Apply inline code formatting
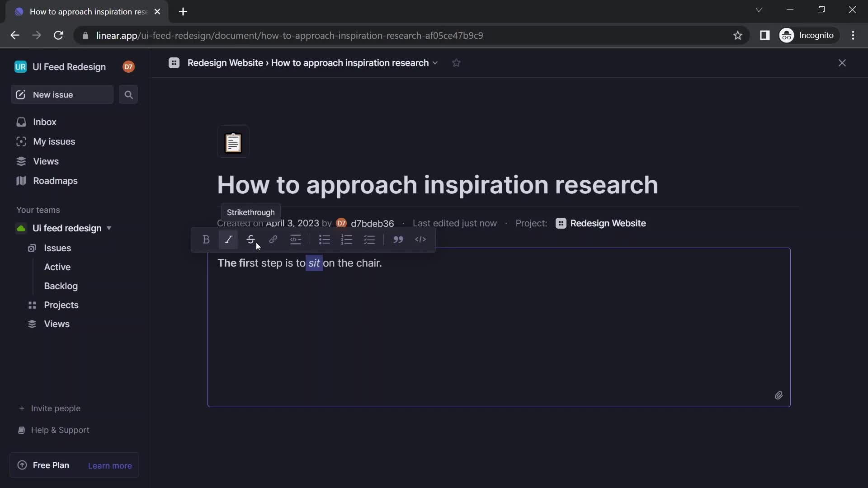The height and width of the screenshot is (488, 868). [x=296, y=239]
